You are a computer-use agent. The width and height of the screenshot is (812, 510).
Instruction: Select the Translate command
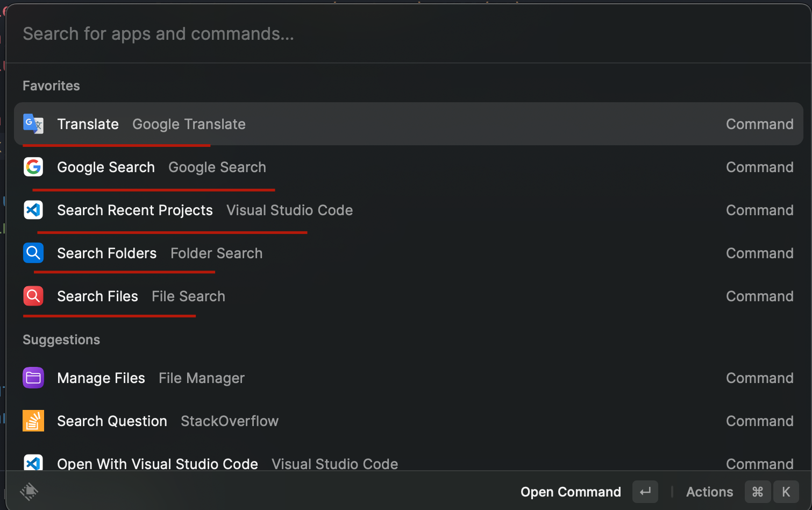[x=88, y=124]
